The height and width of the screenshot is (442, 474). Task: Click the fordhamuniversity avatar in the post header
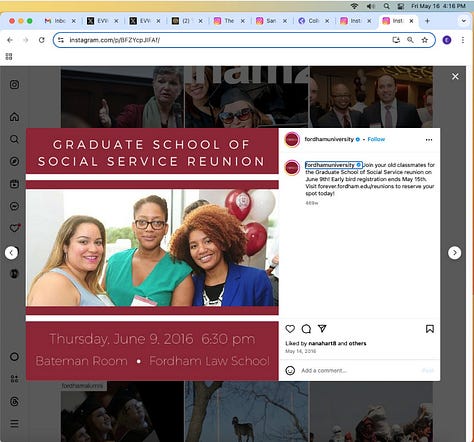pyautogui.click(x=292, y=140)
